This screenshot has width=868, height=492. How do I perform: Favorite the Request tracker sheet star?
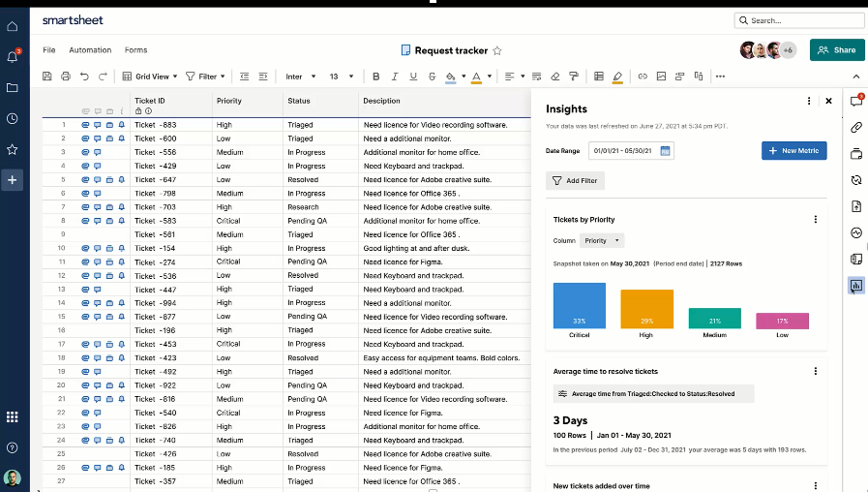tap(497, 50)
